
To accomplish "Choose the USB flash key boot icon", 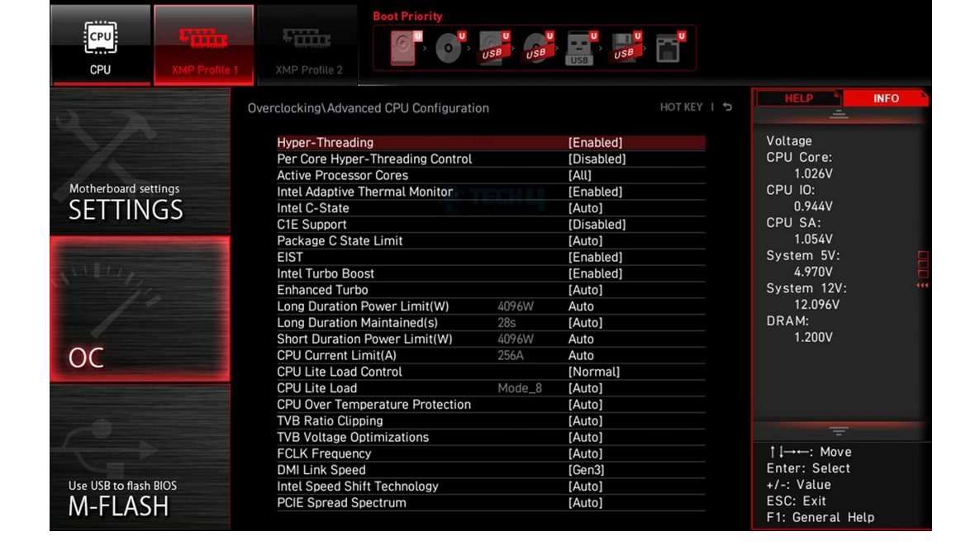I will [579, 48].
